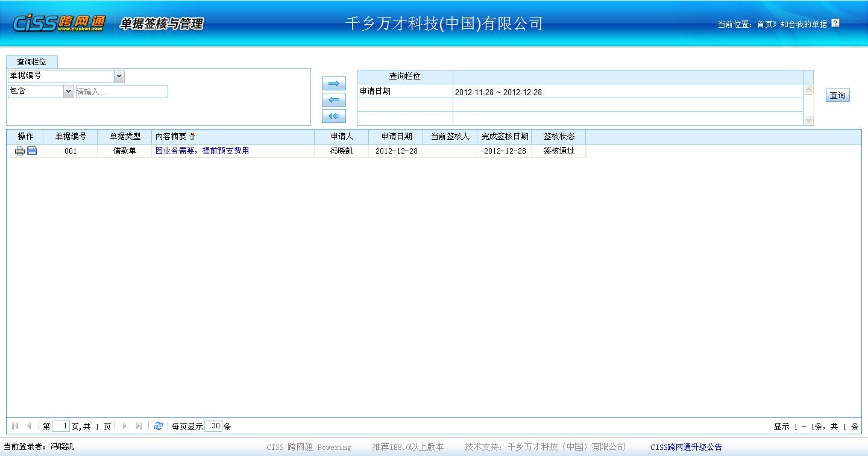Click the save disk icon in row 001
Viewport: 868px width, 456px height.
pos(32,151)
